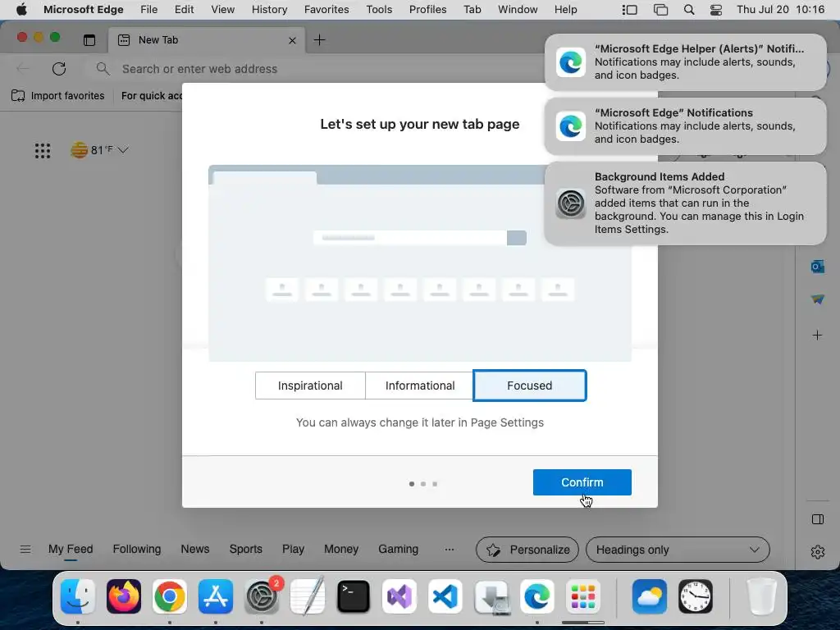Click Import favorites
Viewport: 840px width, 630px height.
tap(58, 96)
